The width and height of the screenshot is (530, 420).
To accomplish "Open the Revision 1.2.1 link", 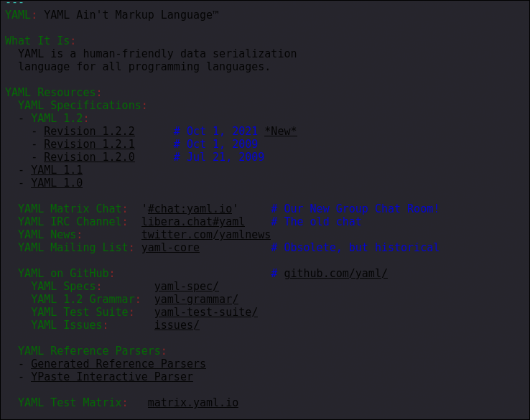I will [x=89, y=144].
